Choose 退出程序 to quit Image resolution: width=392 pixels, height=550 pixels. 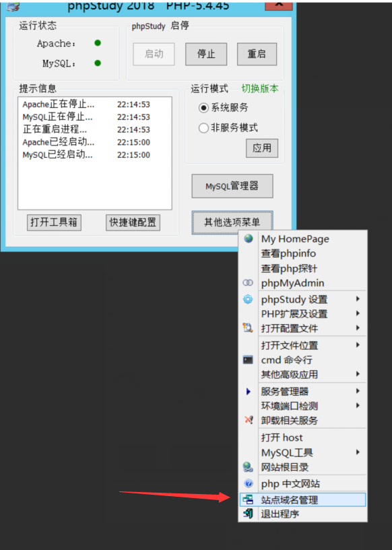click(x=303, y=514)
